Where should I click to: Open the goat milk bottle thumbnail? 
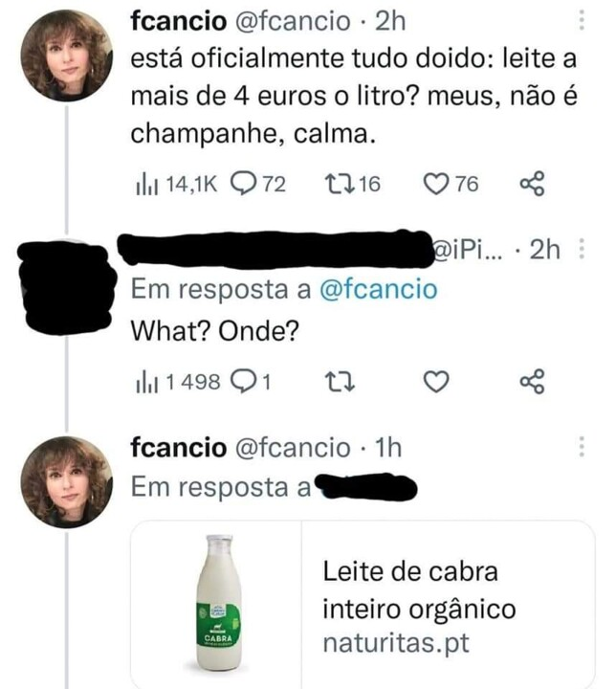(x=217, y=605)
